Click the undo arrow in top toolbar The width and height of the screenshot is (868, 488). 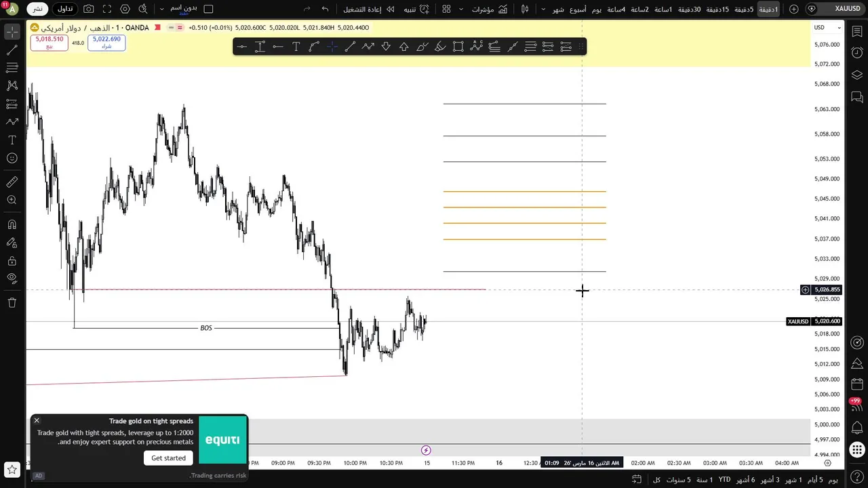325,9
